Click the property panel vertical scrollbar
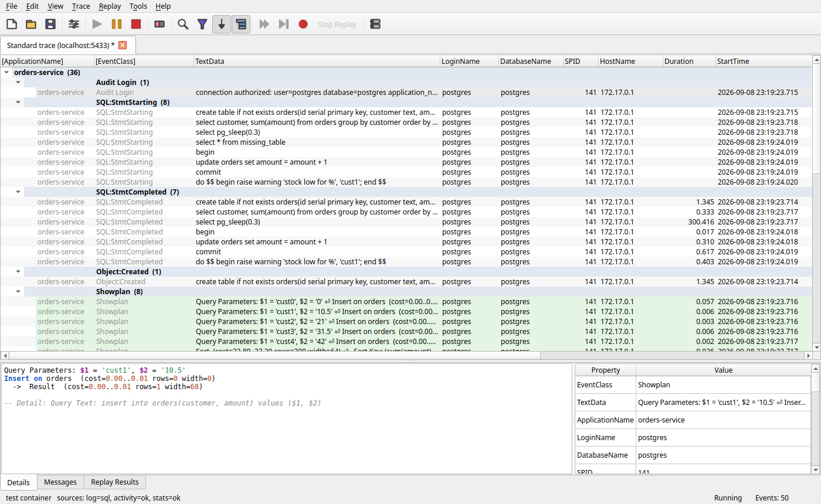 (x=815, y=419)
